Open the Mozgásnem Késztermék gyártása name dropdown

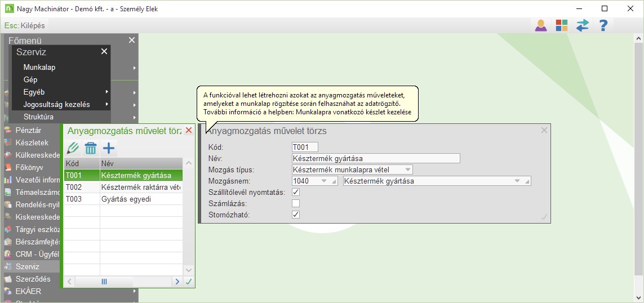coord(518,181)
